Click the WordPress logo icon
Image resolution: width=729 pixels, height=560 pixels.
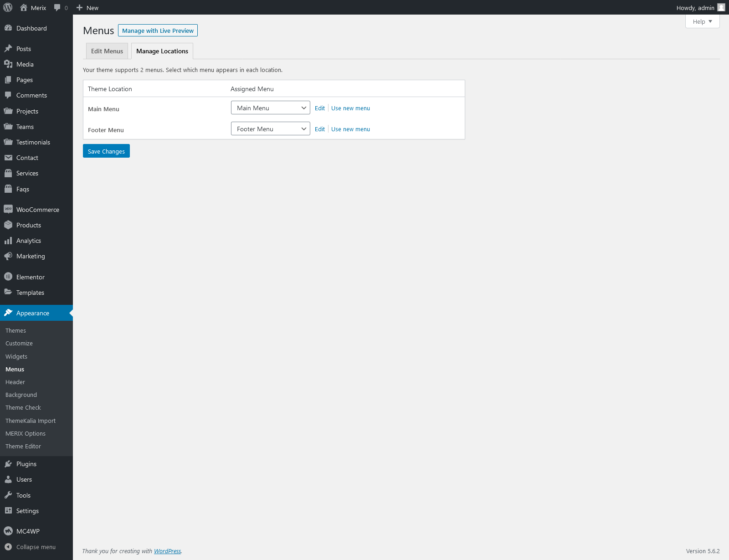[8, 7]
